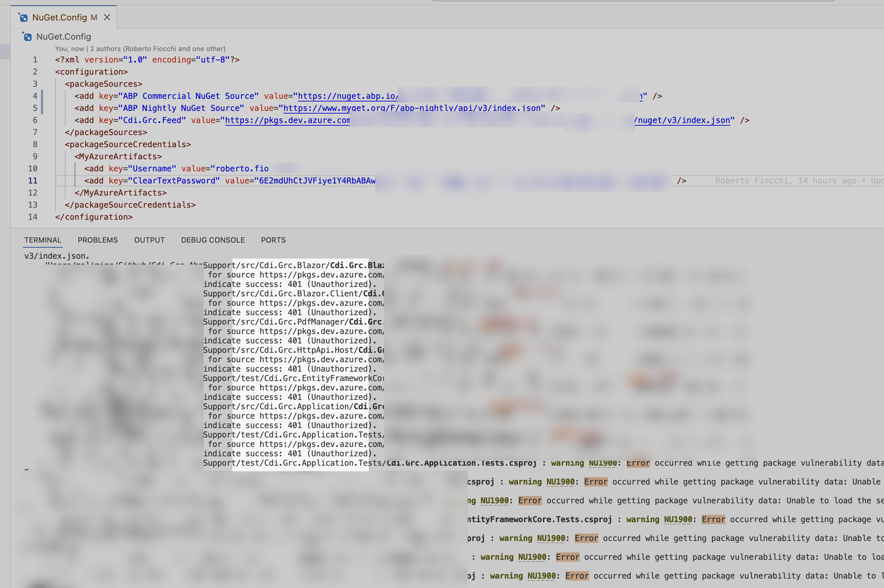Click the closing configuration tag on line 14
884x588 pixels.
pyautogui.click(x=94, y=217)
